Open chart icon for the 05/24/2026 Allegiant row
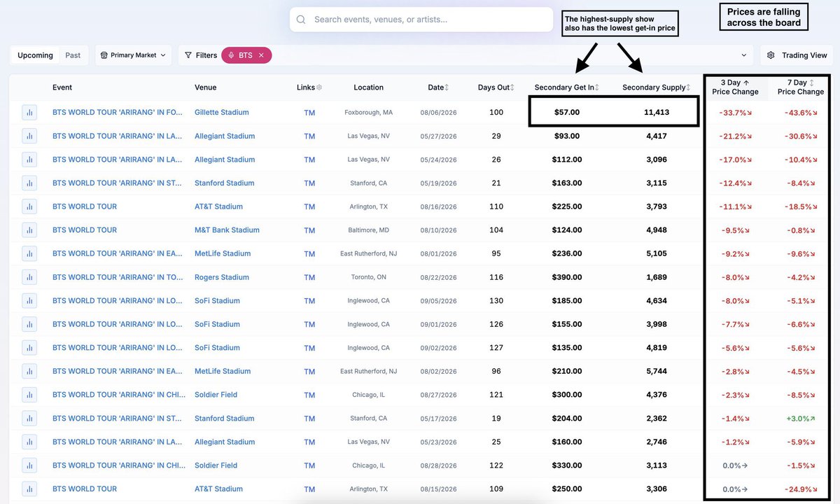The image size is (840, 504). coord(29,160)
